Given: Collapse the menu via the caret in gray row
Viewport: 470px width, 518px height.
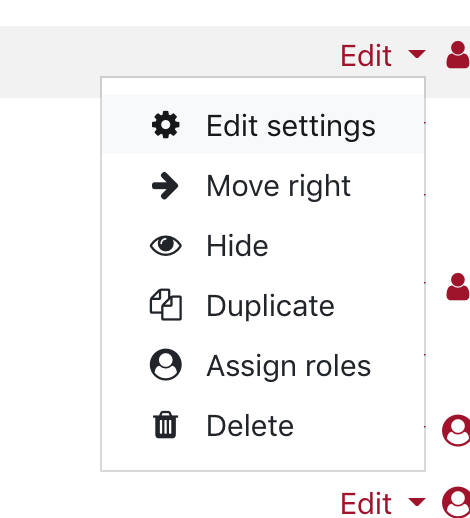Looking at the screenshot, I should point(417,54).
